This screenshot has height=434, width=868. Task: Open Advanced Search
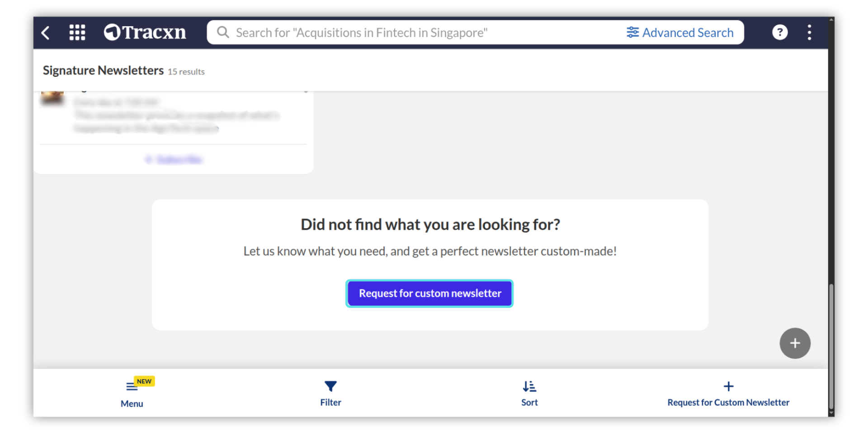click(x=680, y=33)
